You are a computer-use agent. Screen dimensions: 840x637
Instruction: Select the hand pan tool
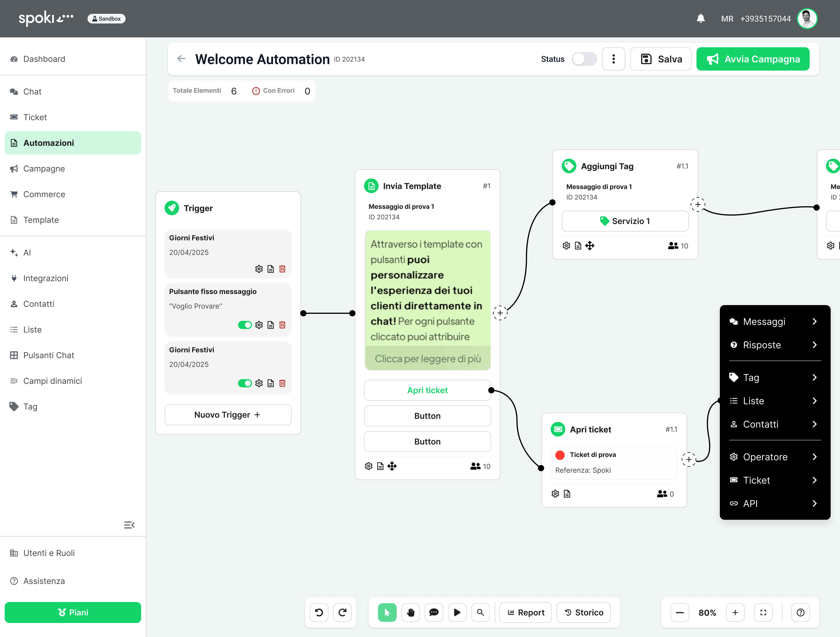[411, 612]
